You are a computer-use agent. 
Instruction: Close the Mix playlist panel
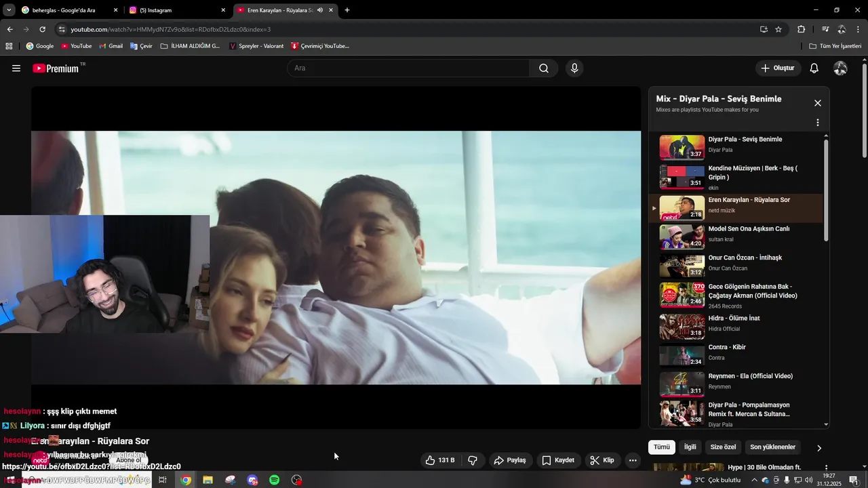(818, 103)
